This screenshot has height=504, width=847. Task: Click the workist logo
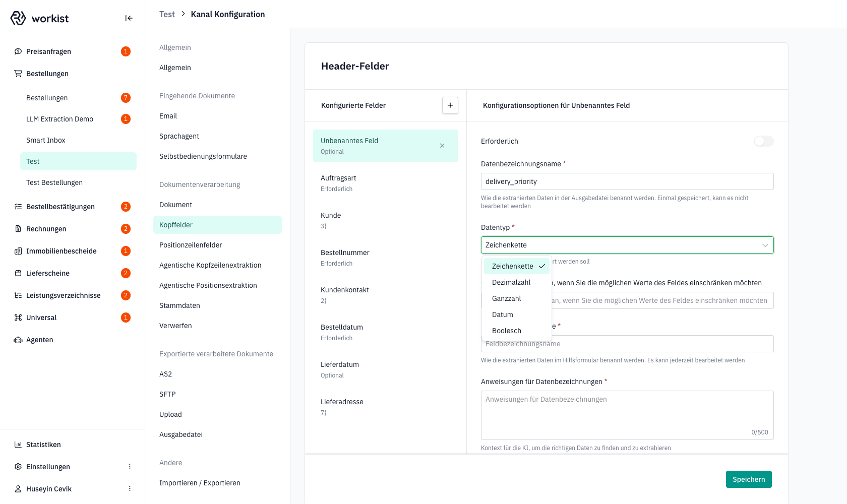coord(39,18)
